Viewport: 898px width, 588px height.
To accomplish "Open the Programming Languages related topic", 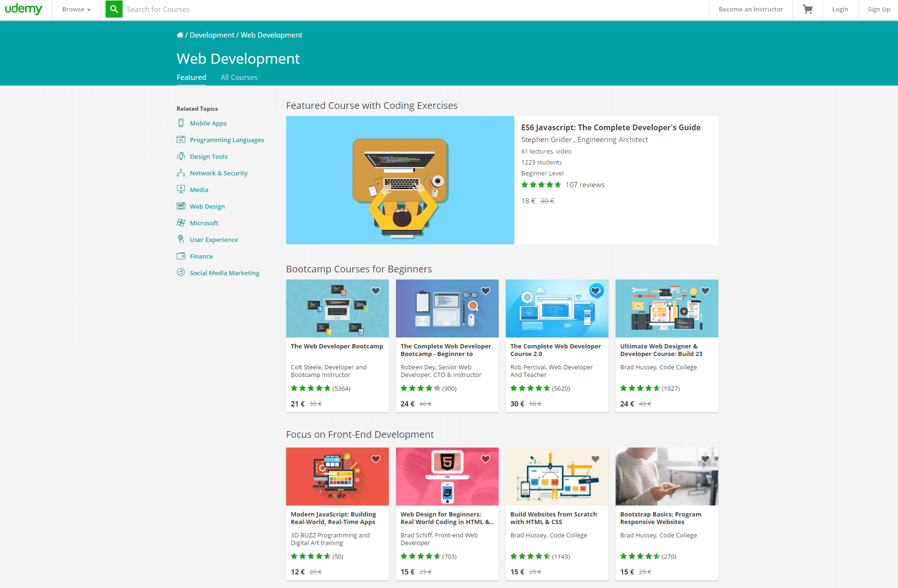I will coord(227,140).
